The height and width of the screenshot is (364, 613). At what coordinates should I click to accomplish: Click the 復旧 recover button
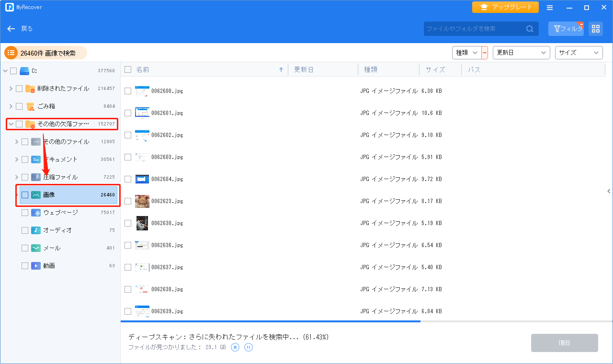tap(565, 343)
